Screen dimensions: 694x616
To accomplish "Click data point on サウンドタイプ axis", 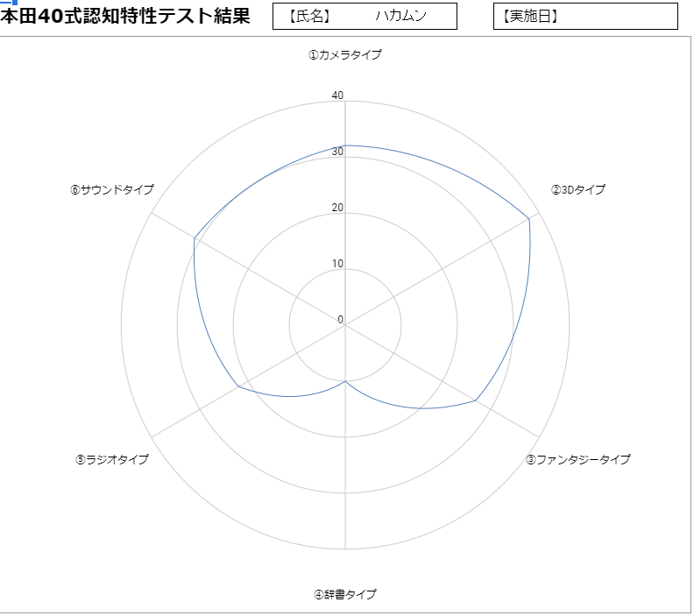I will pyautogui.click(x=195, y=238).
